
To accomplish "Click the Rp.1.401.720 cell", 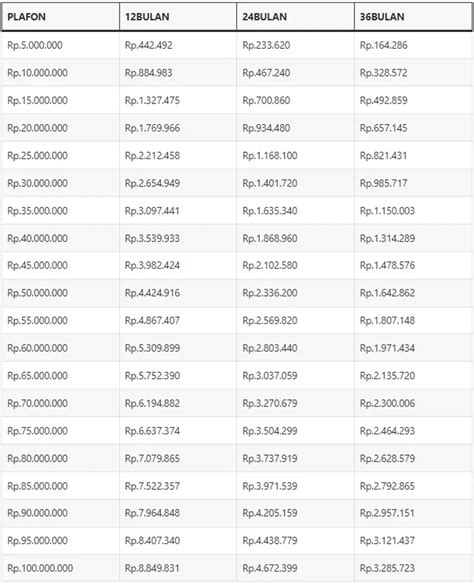I will [x=296, y=183].
